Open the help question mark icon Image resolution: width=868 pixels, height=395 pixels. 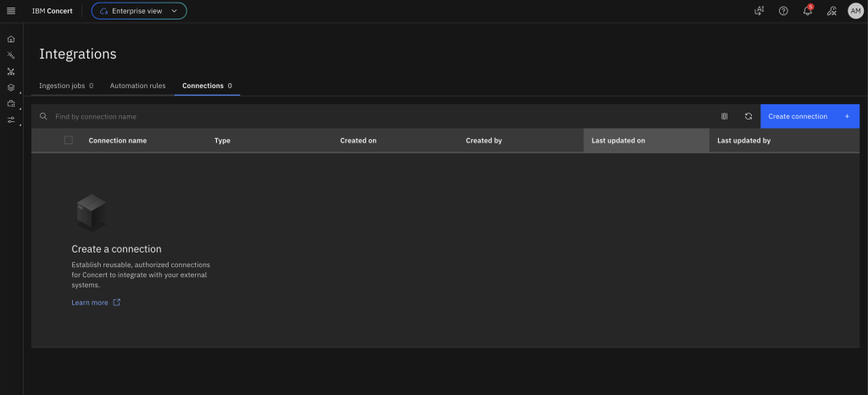click(783, 11)
